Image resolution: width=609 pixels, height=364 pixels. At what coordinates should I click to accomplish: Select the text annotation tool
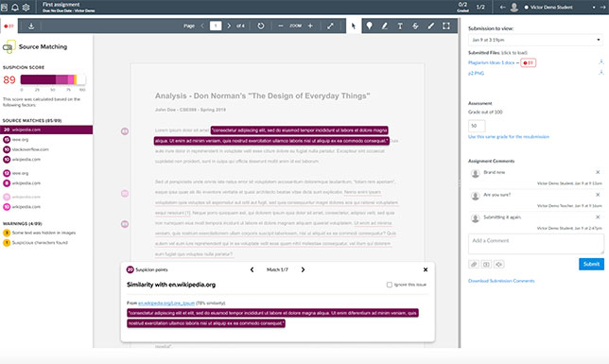coord(400,26)
